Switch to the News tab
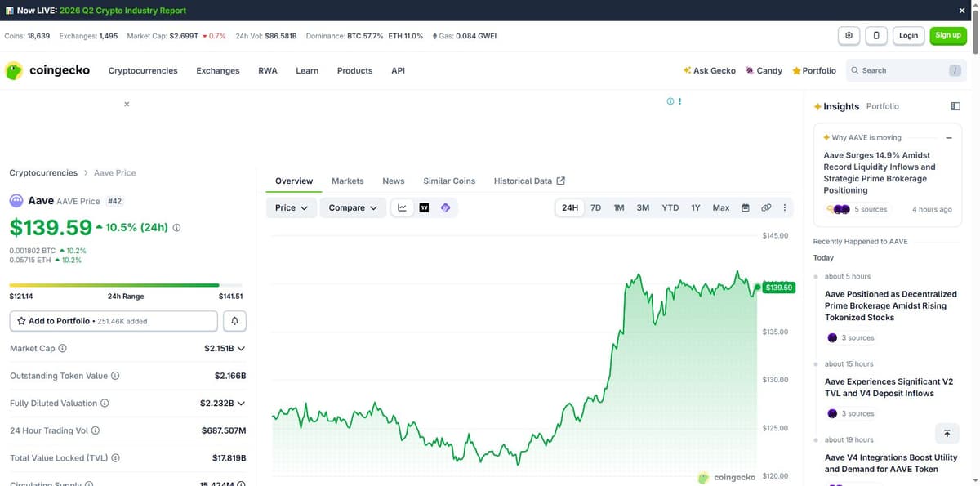Image resolution: width=980 pixels, height=486 pixels. point(394,181)
